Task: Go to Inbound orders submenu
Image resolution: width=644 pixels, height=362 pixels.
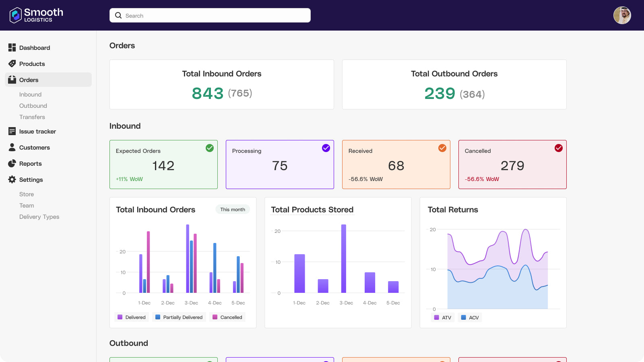Action: click(x=30, y=95)
